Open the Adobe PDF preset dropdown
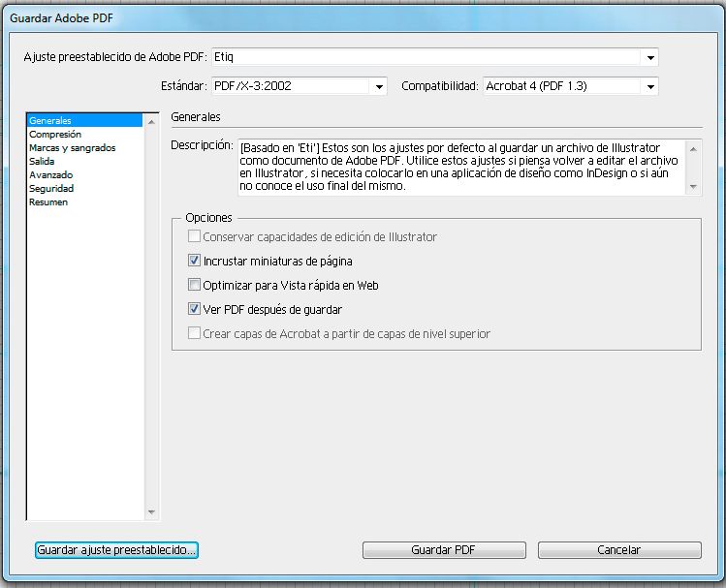This screenshot has height=588, width=726. (648, 57)
